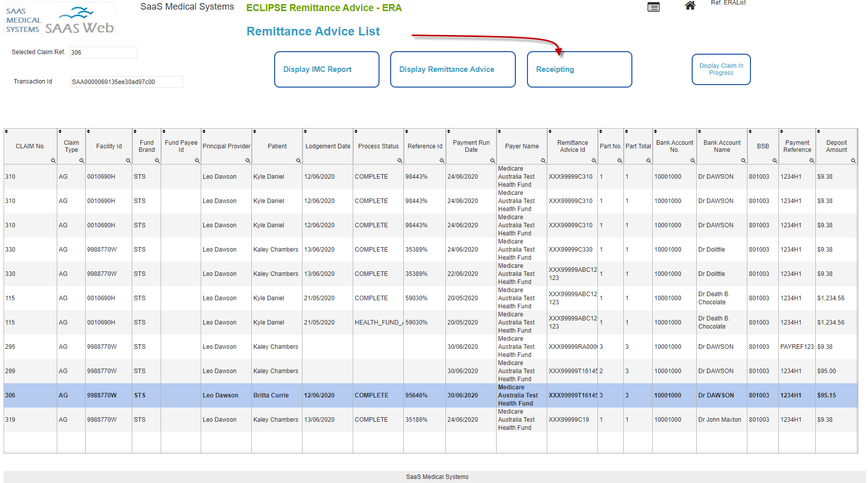Open search icon in Fund Payee Id column
This screenshot has width=868, height=483.
coord(197,160)
